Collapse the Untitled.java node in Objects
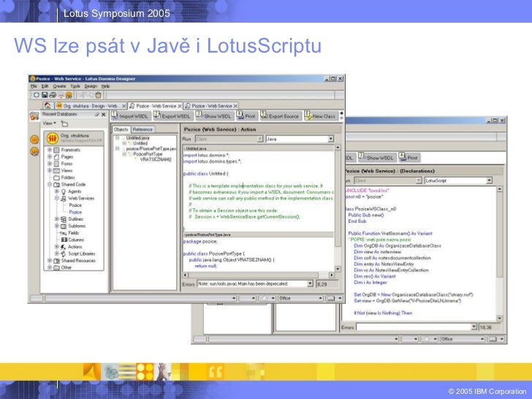 pos(117,138)
